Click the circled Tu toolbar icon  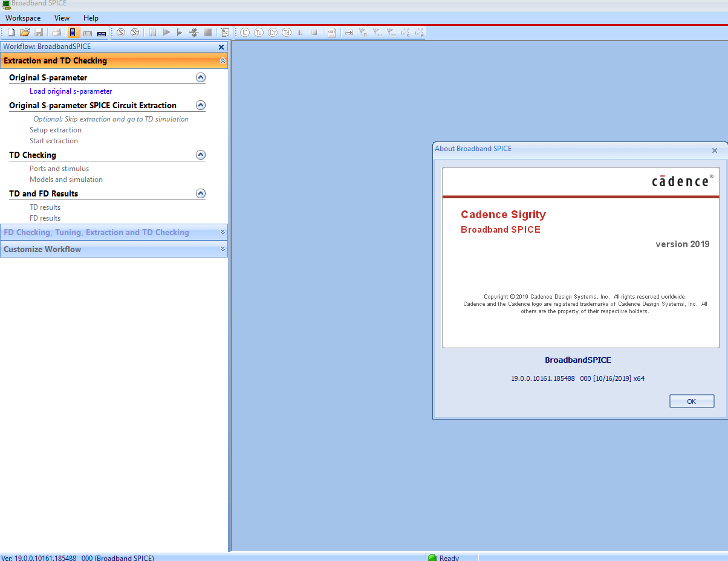[259, 32]
